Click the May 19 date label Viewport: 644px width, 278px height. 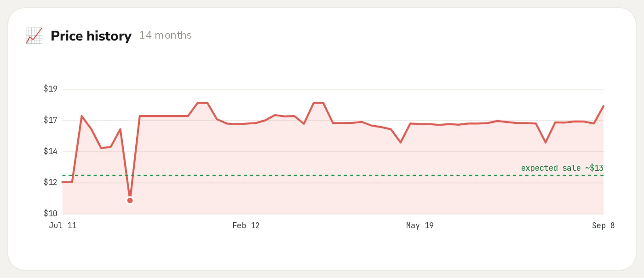coord(420,226)
